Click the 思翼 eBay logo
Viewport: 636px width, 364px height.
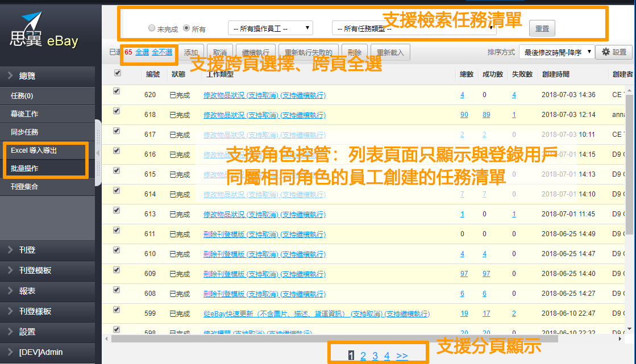43,31
